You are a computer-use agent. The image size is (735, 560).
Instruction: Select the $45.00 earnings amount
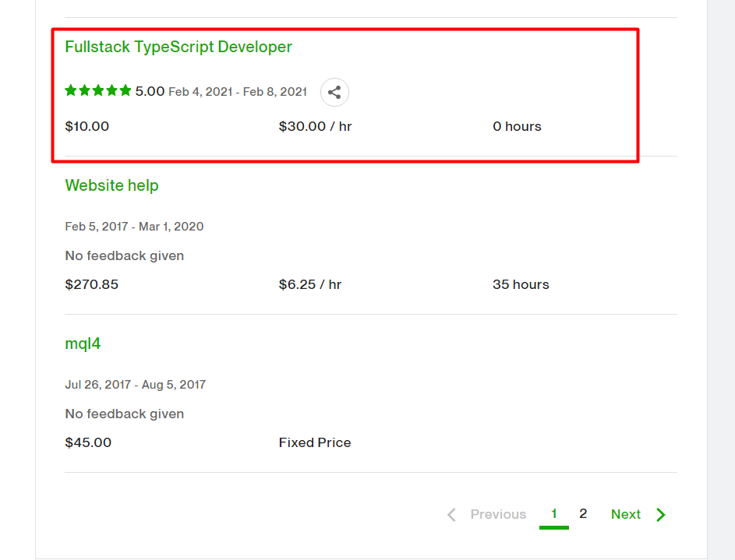88,443
